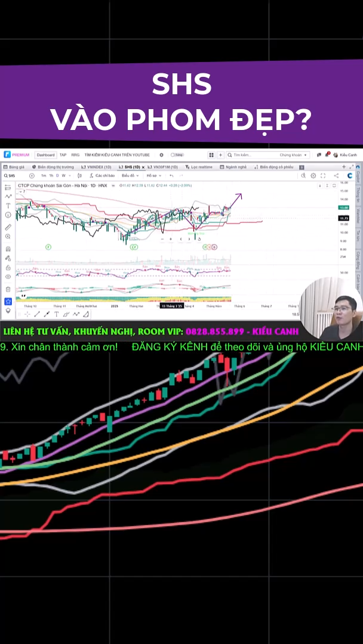The height and width of the screenshot is (644, 363).
Task: Switch to Biến động thị trường tab
Action: (53, 167)
